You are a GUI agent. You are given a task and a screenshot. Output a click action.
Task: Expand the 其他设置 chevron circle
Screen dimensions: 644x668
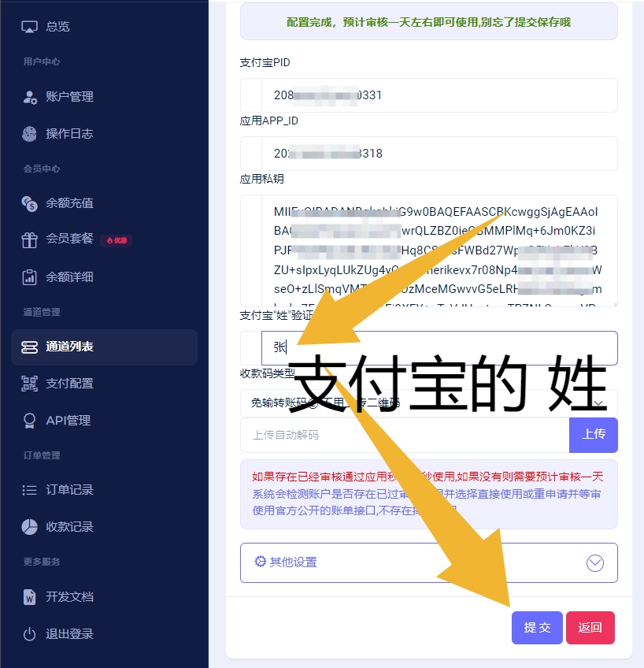click(x=594, y=563)
